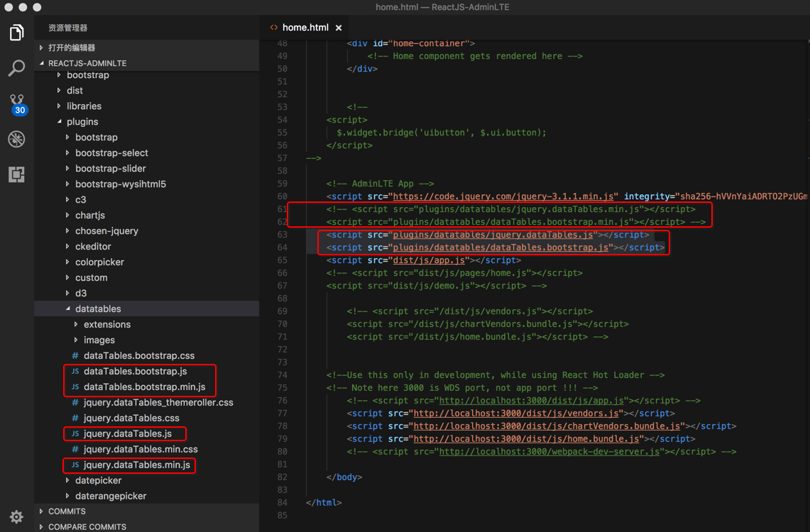The height and width of the screenshot is (532, 810).
Task: Close the home.html editor tab
Action: (339, 28)
